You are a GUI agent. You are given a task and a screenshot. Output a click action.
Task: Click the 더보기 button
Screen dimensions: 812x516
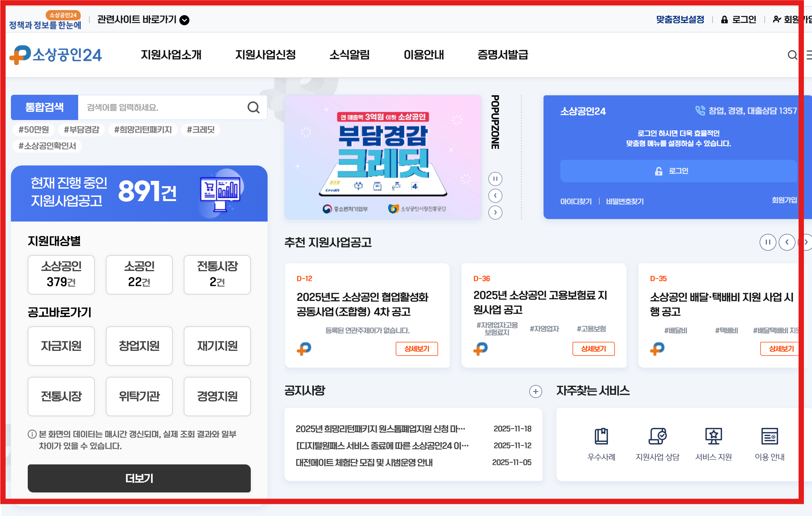139,478
